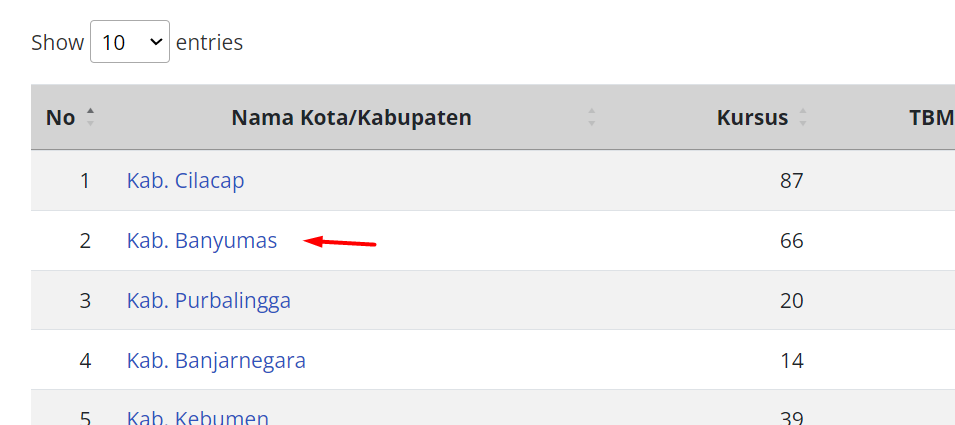The height and width of the screenshot is (425, 955).
Task: Select the Kursus value 14 for Banjarnegara
Action: pos(792,361)
